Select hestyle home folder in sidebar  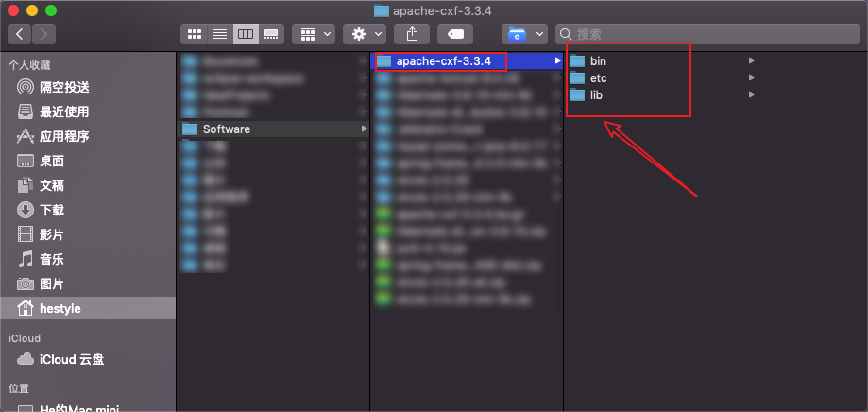(88, 308)
